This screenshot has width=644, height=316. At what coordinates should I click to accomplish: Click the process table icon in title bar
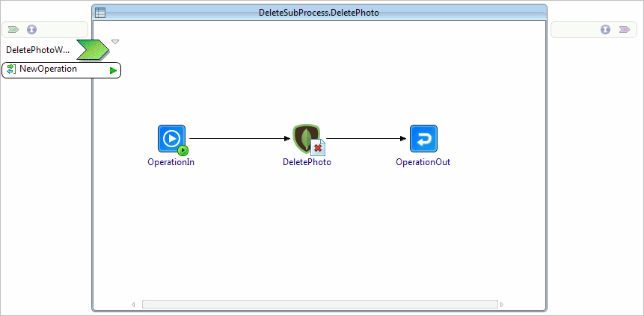[100, 13]
